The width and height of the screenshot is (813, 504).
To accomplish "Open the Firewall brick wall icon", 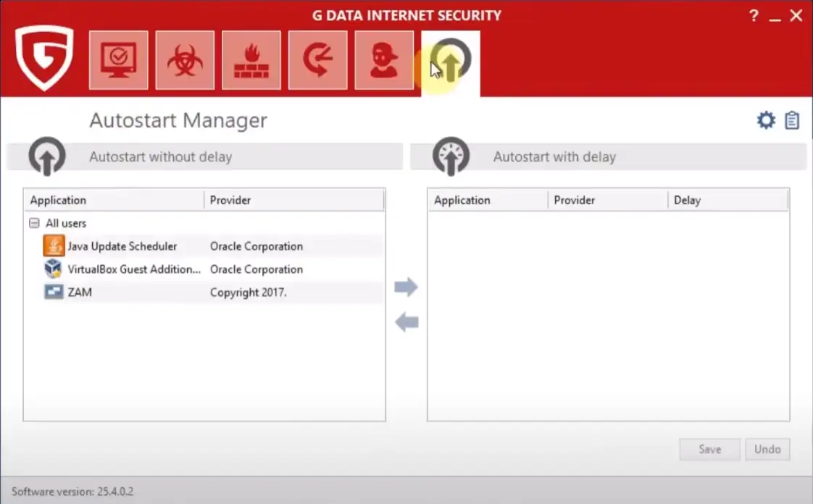I will point(251,60).
